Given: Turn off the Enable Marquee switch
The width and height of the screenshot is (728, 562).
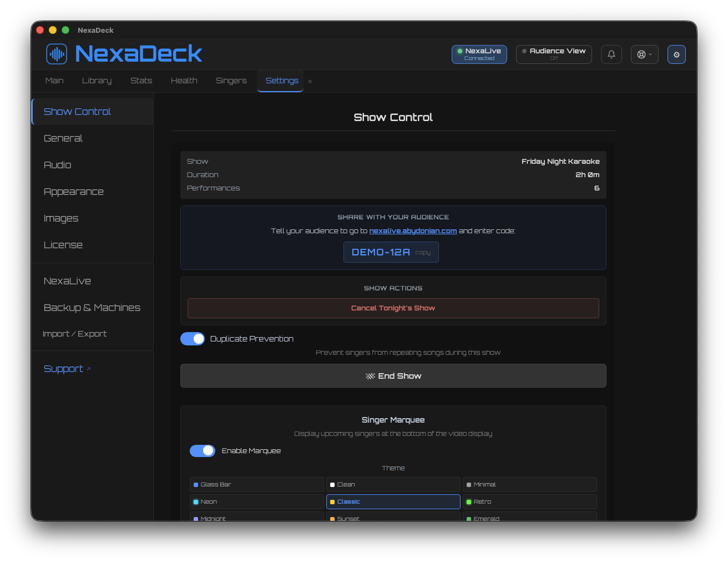Looking at the screenshot, I should 203,451.
